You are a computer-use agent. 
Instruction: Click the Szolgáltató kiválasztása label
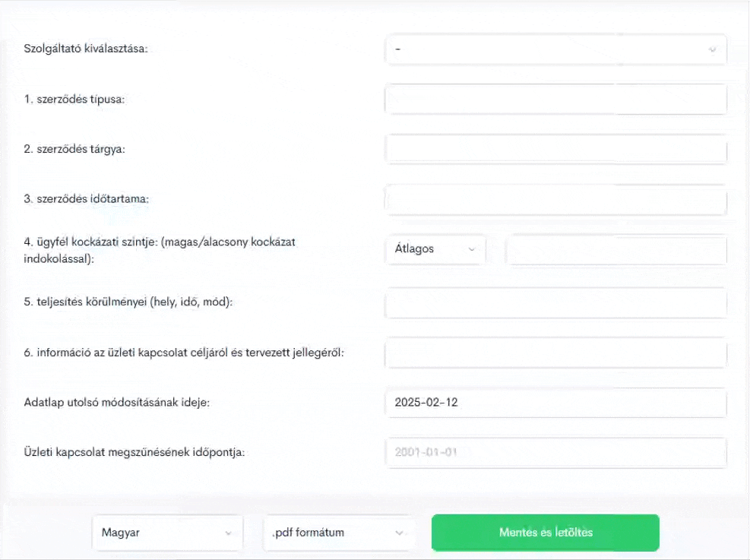pyautogui.click(x=86, y=49)
